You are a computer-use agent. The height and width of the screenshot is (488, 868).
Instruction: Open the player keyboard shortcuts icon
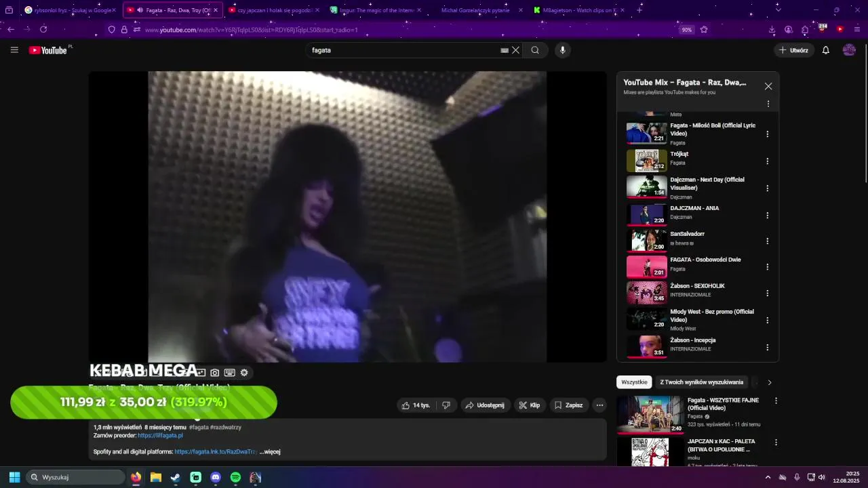tap(230, 373)
